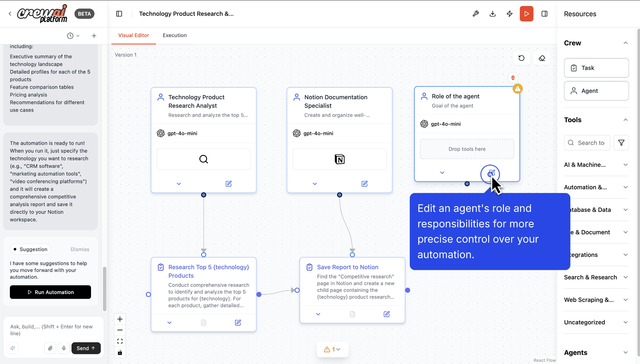Attach a file with the paperclip icon

coord(50,348)
